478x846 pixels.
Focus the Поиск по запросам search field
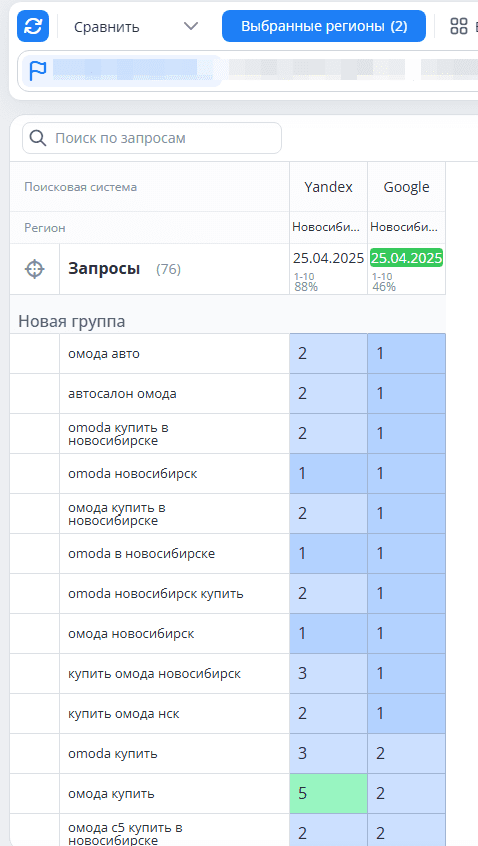[x=152, y=138]
